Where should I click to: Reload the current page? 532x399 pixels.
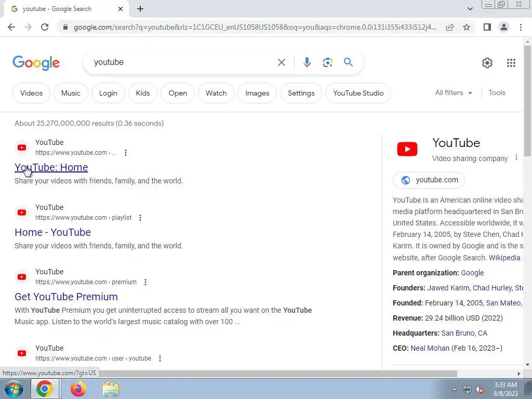[45, 27]
